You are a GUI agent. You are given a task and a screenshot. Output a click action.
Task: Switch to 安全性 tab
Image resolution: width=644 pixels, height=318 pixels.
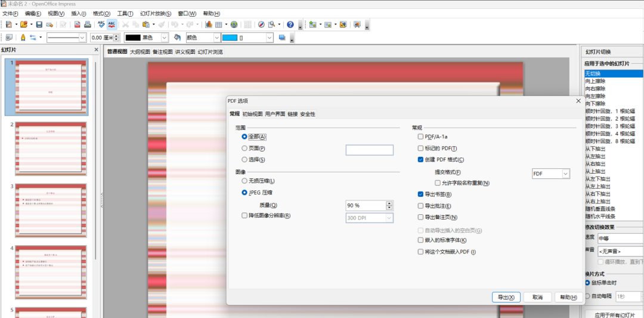(308, 114)
